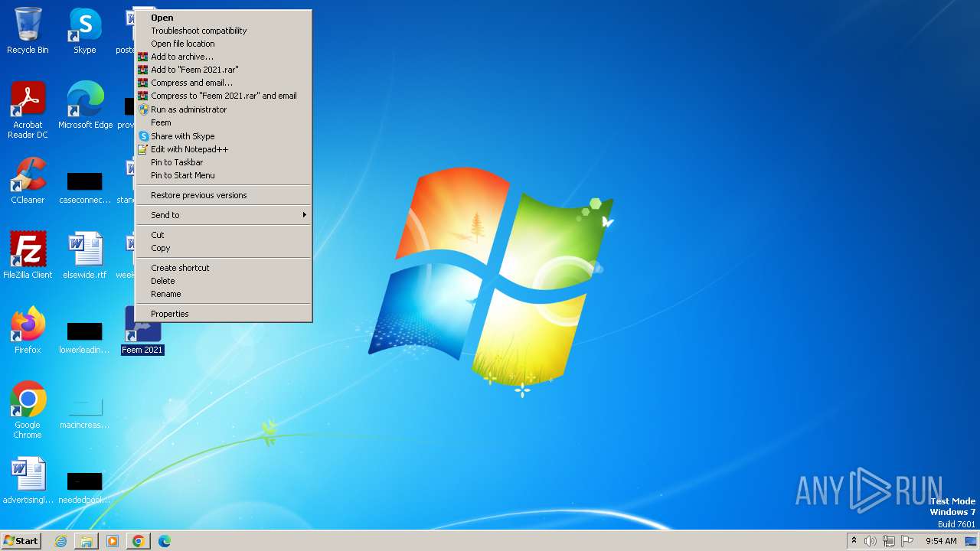
Task: Click the Action Center flag icon
Action: (907, 541)
